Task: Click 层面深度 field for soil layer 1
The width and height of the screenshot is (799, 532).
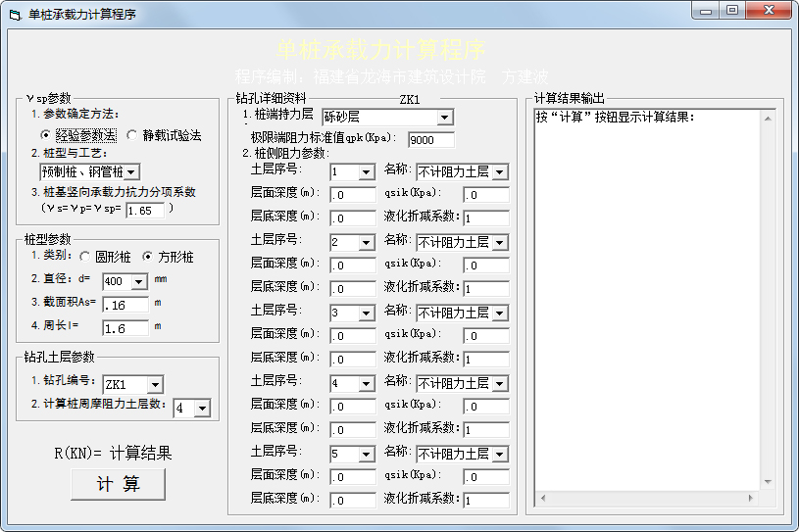Action: (x=352, y=195)
